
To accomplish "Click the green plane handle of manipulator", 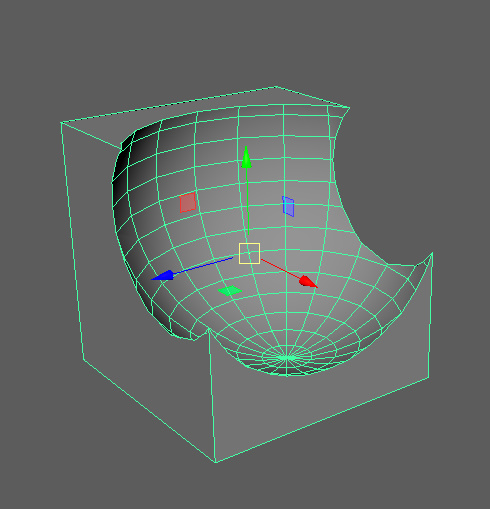I will click(x=230, y=291).
